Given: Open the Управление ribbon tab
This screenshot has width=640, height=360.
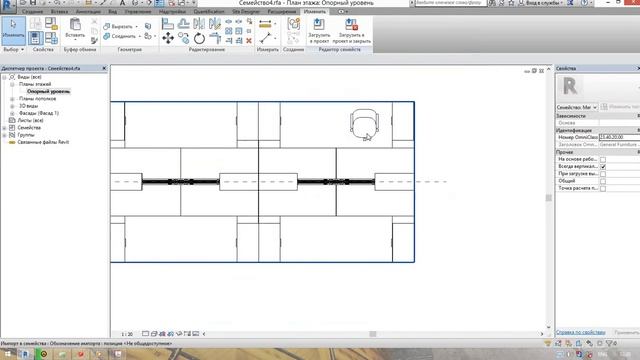Looking at the screenshot, I should tap(138, 12).
